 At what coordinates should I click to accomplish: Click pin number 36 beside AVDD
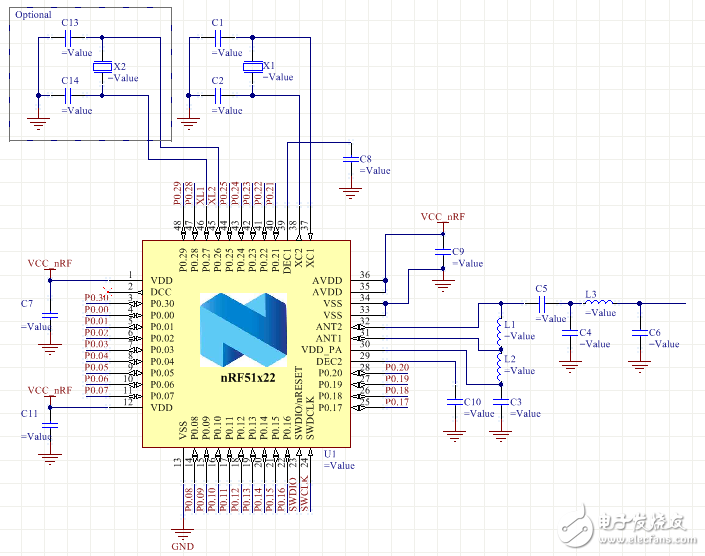[x=365, y=274]
